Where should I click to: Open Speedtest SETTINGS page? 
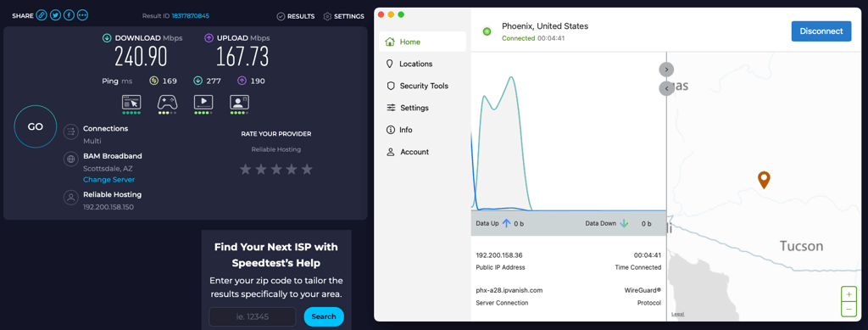(344, 17)
